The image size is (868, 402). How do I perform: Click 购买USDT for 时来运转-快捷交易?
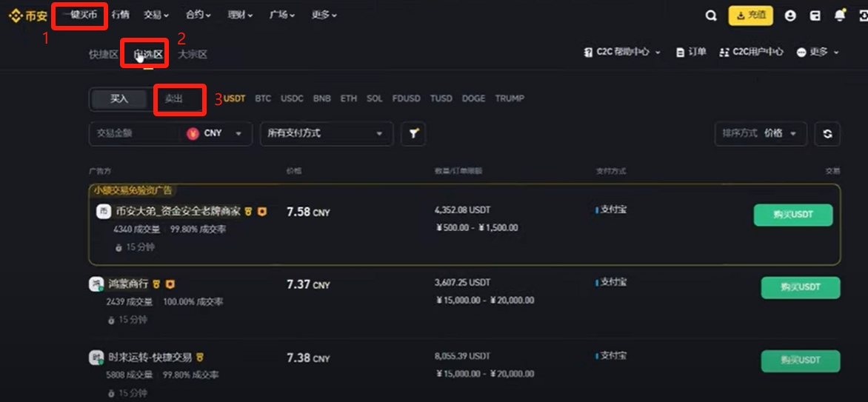pos(801,361)
